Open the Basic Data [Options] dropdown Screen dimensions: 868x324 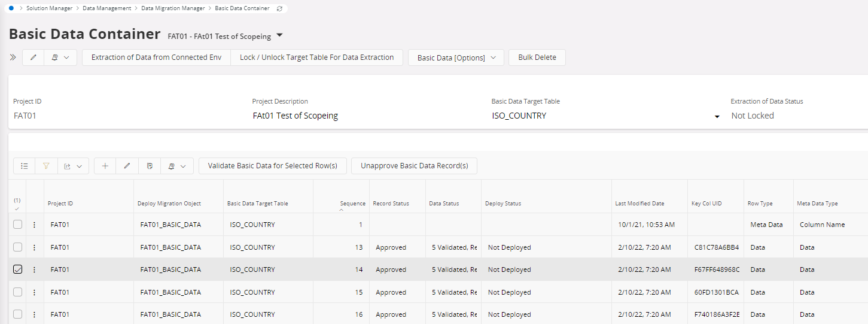[x=456, y=57]
